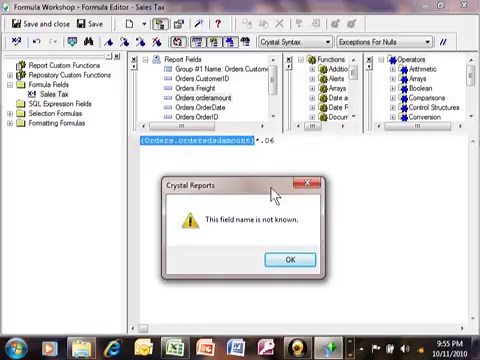This screenshot has height=360, width=480.
Task: Close the Functions pane
Action: pos(289,60)
